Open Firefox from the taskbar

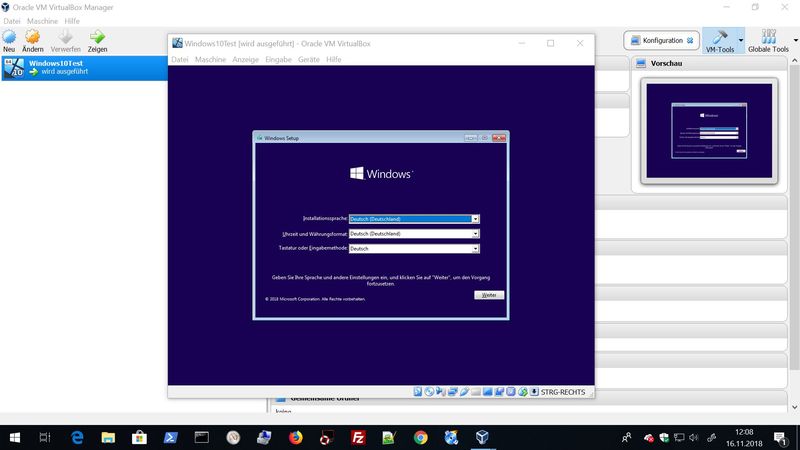click(x=295, y=437)
